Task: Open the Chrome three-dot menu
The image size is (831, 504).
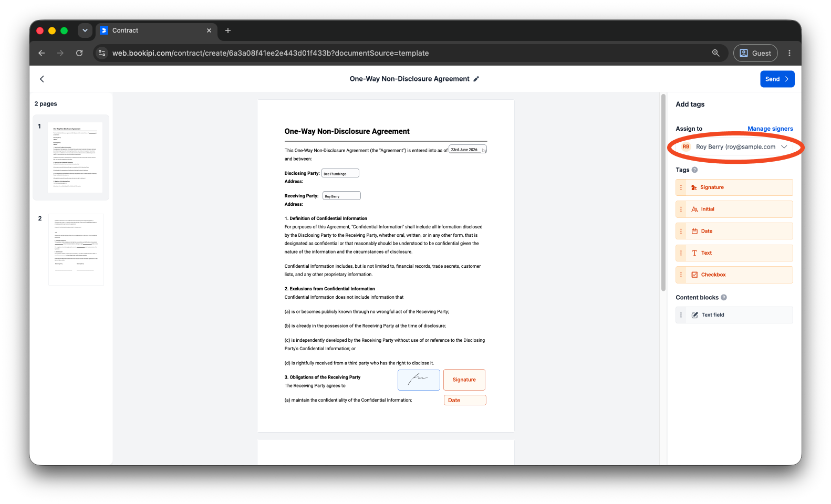Action: pyautogui.click(x=790, y=53)
